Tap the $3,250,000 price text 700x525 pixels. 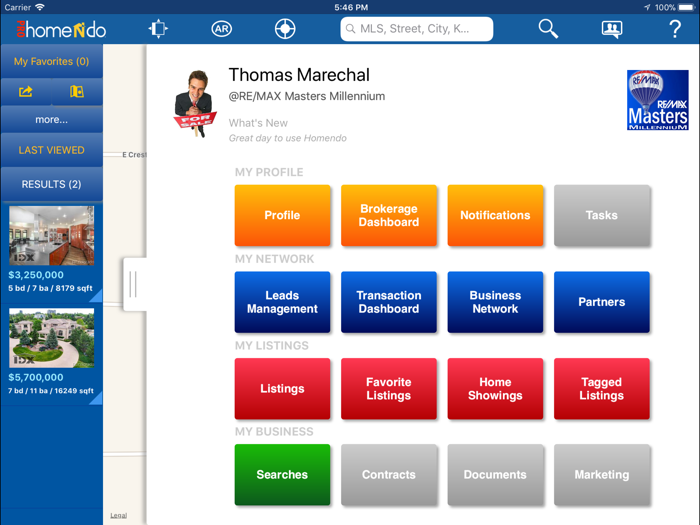point(36,275)
